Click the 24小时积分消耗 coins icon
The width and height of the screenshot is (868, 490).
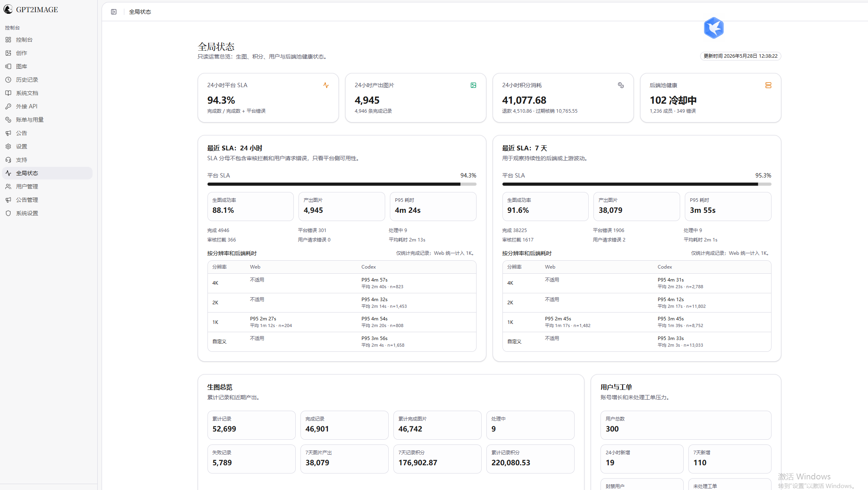(621, 85)
